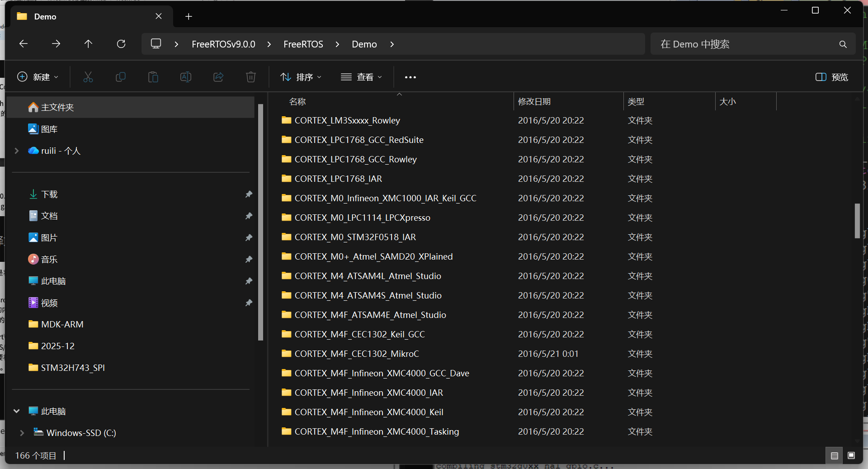The image size is (868, 469).
Task: Expand the Windows-SSD (C:) drive node
Action: (22, 433)
